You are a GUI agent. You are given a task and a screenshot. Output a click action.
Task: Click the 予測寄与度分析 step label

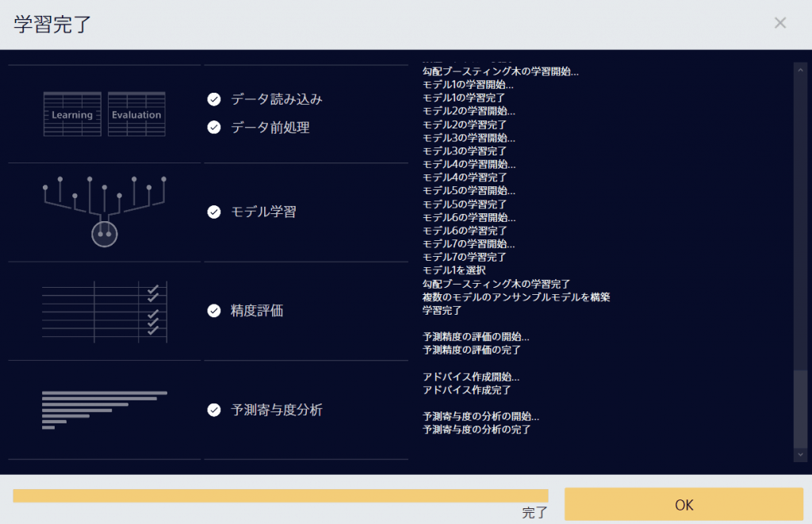click(x=277, y=410)
